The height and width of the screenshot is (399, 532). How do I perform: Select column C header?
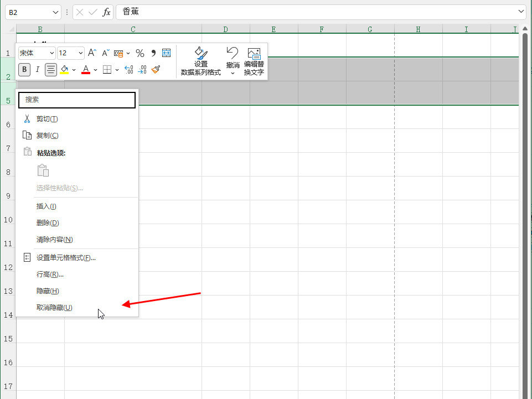[133, 29]
